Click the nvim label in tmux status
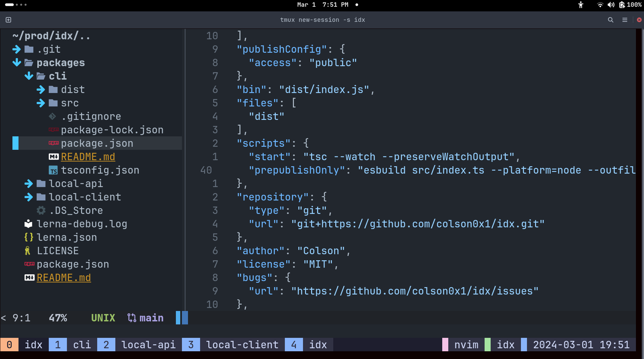This screenshot has height=359, width=644. click(x=466, y=345)
